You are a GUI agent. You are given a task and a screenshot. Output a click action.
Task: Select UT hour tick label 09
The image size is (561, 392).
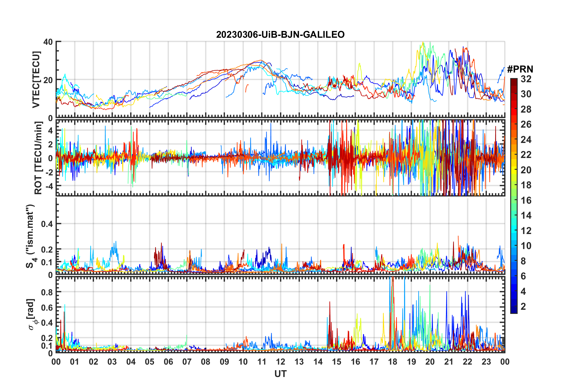(224, 362)
